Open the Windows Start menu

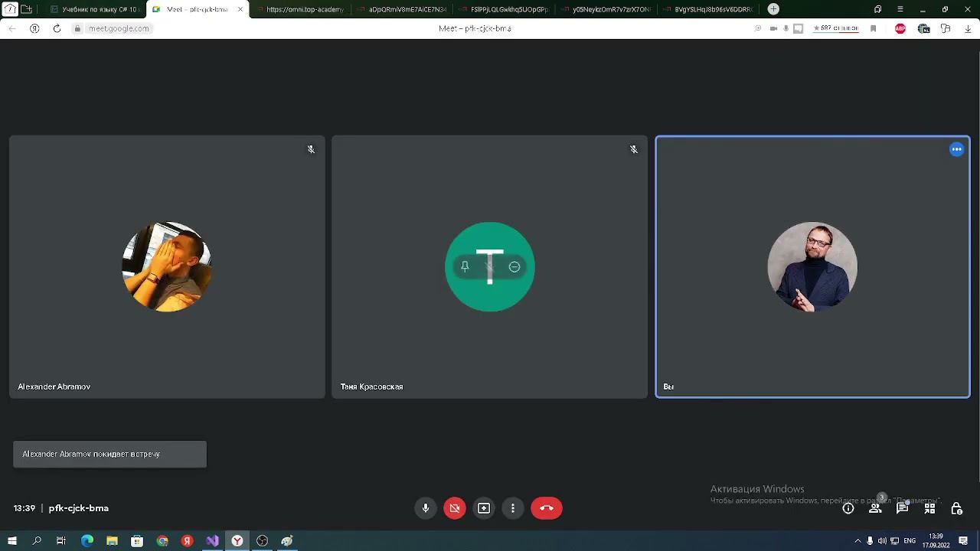click(x=12, y=541)
